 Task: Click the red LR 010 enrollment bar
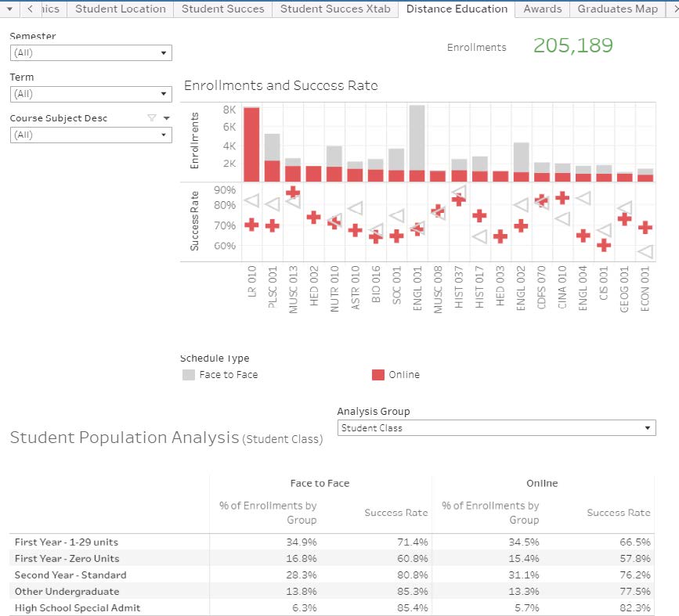click(x=251, y=145)
